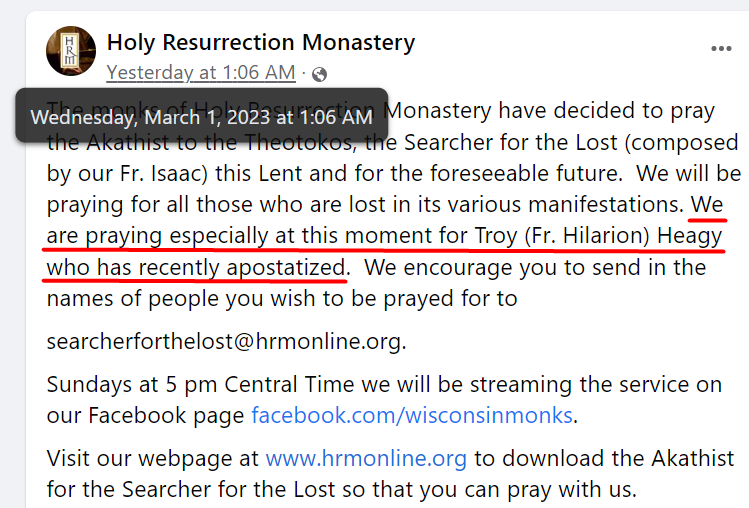Open the 'Yesterday at 1:06 AM' timestamp link
The image size is (749, 508).
[201, 73]
